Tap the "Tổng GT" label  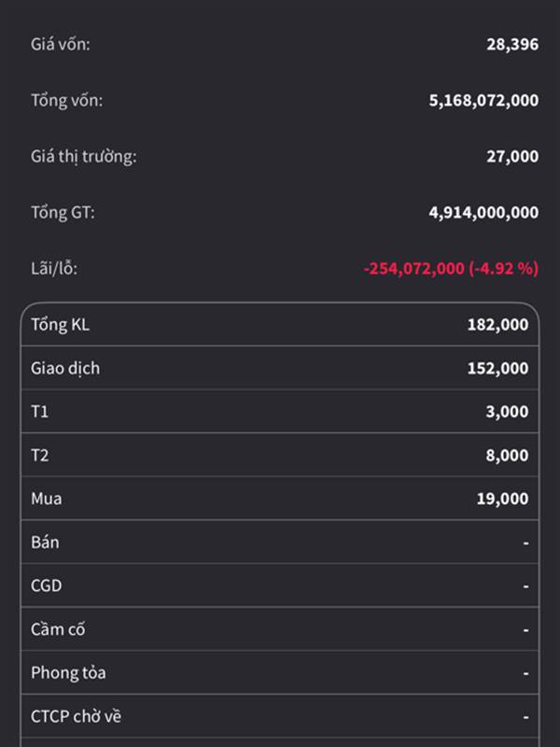(x=63, y=212)
